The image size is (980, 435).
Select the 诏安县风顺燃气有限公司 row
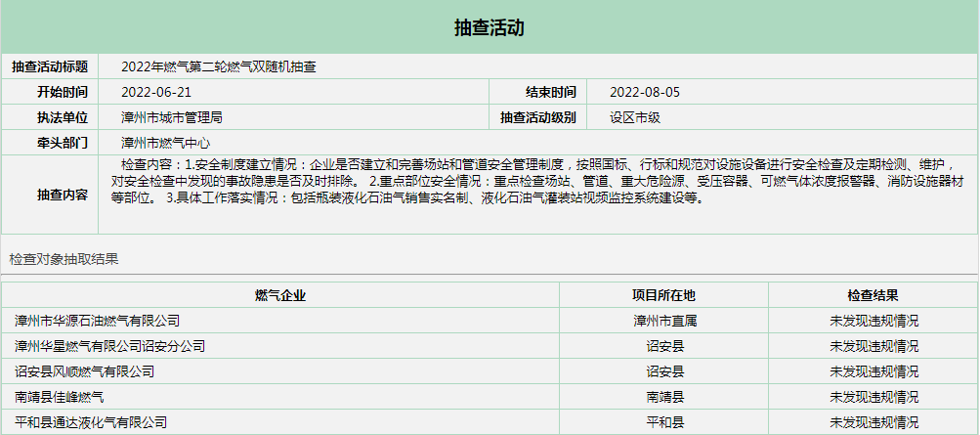85,371
